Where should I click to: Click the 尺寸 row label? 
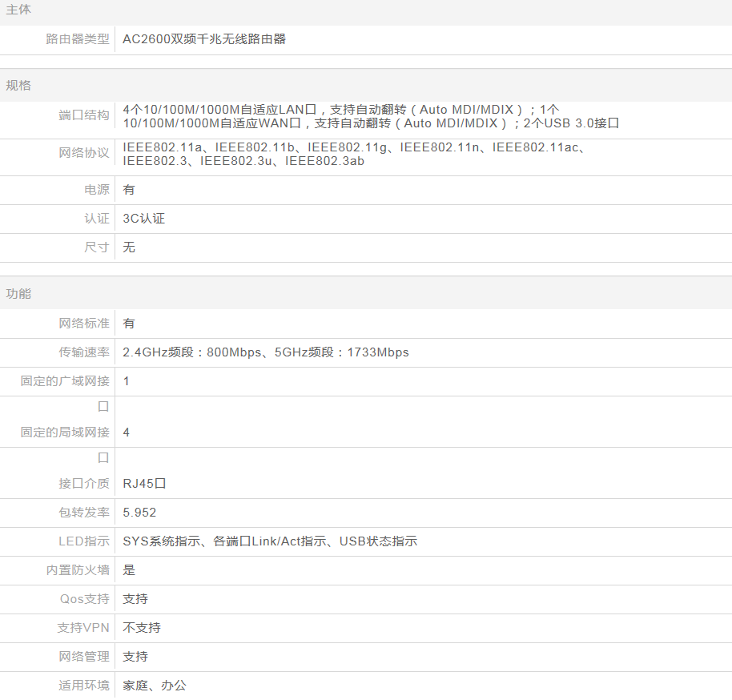pyautogui.click(x=97, y=247)
